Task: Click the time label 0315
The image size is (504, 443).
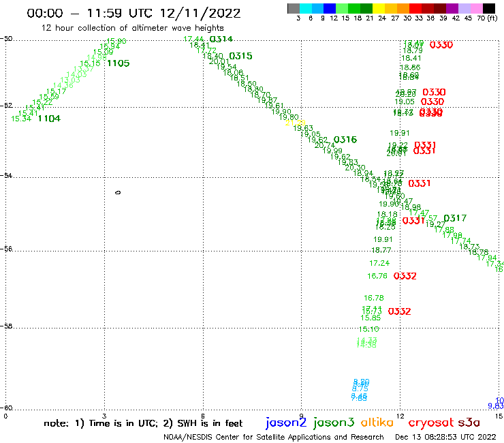Action: click(240, 56)
